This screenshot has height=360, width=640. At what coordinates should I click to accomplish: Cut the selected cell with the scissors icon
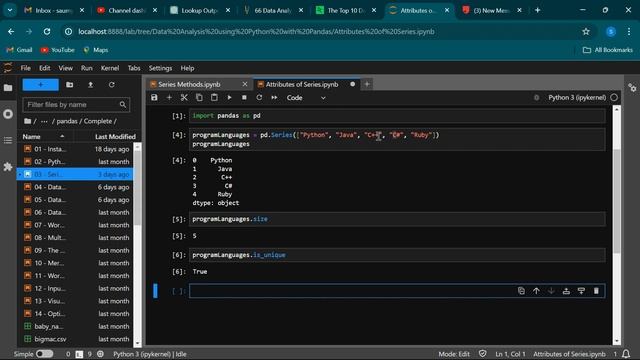184,98
